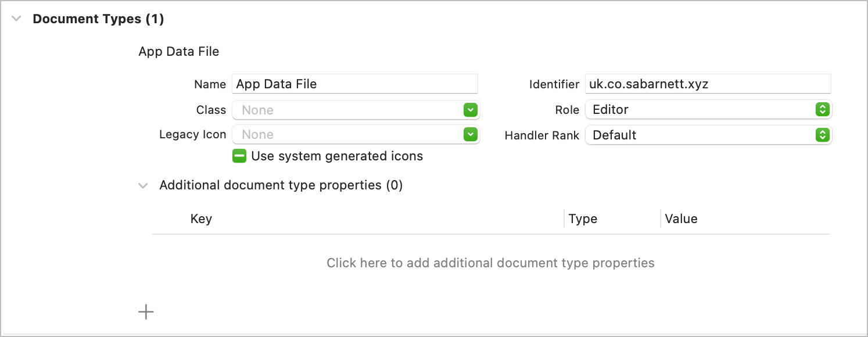
Task: Click here to add additional document type properties
Action: [490, 263]
